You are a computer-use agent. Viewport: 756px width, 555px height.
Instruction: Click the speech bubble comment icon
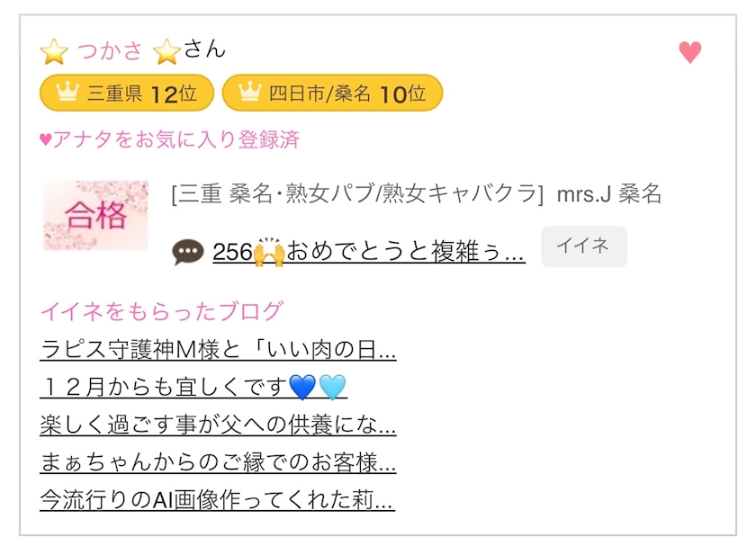(187, 253)
